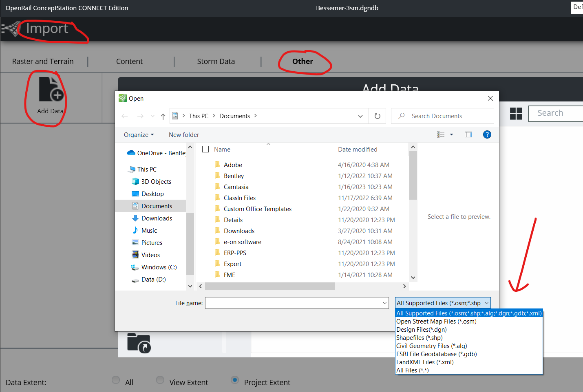Click the File name input field
Screen dimensions: 583x392
click(293, 303)
